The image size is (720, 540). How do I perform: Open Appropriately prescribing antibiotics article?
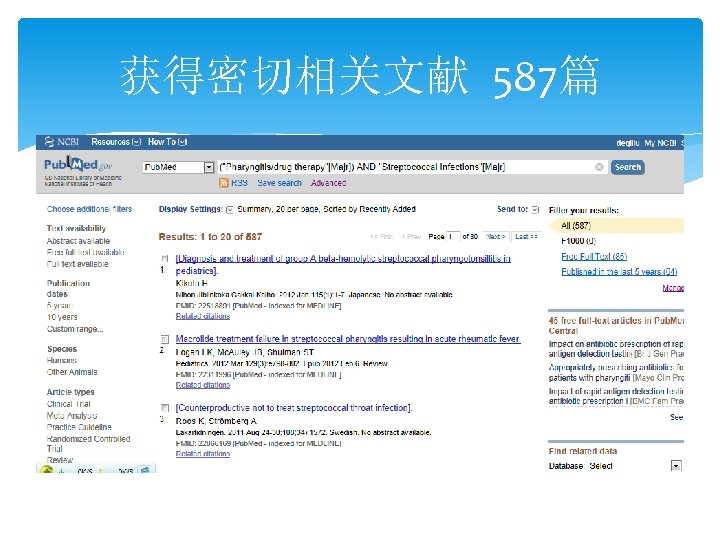pyautogui.click(x=616, y=372)
